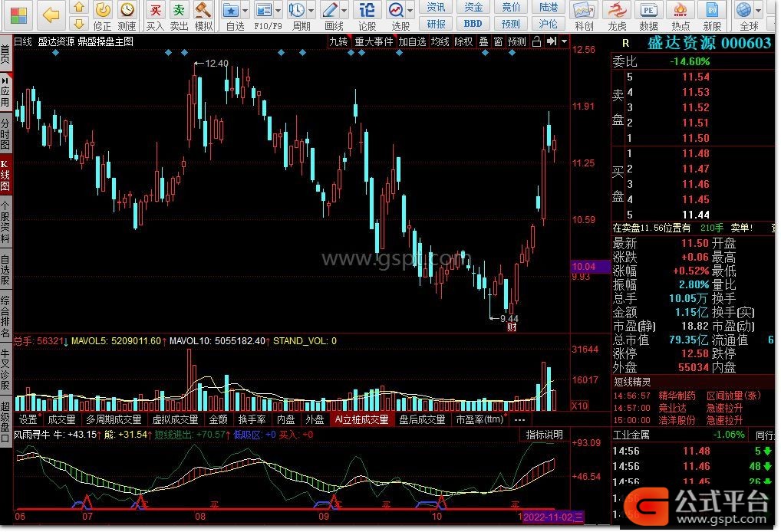The height and width of the screenshot is (532, 781).
Task: Toggle the chart lock icon
Action: [x=536, y=42]
